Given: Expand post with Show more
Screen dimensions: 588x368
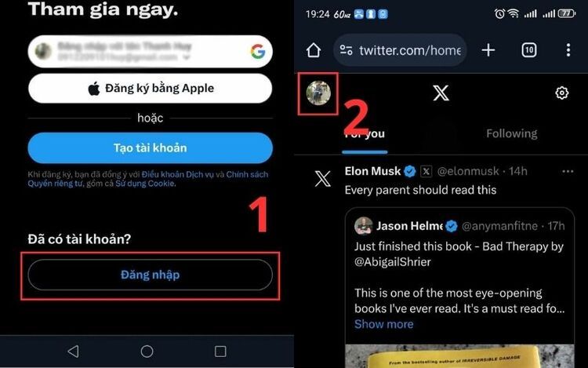Looking at the screenshot, I should pos(383,324).
